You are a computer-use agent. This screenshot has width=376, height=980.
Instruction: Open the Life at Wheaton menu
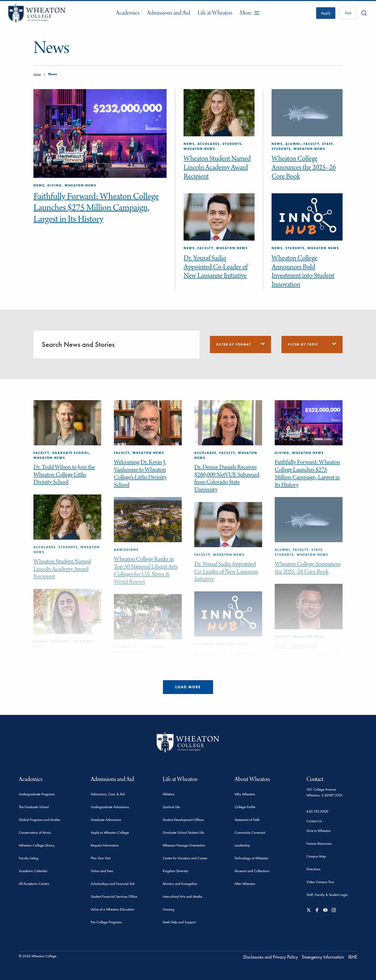click(x=215, y=13)
